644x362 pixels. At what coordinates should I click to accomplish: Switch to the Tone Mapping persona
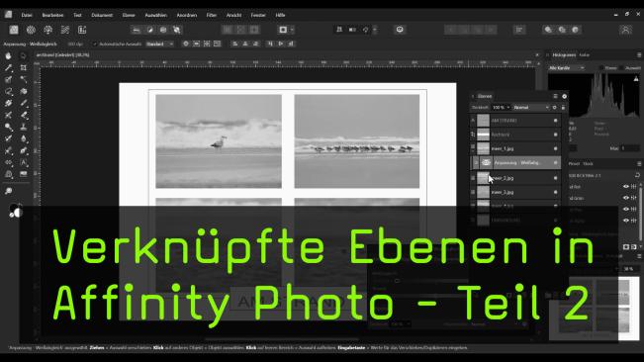(65, 30)
